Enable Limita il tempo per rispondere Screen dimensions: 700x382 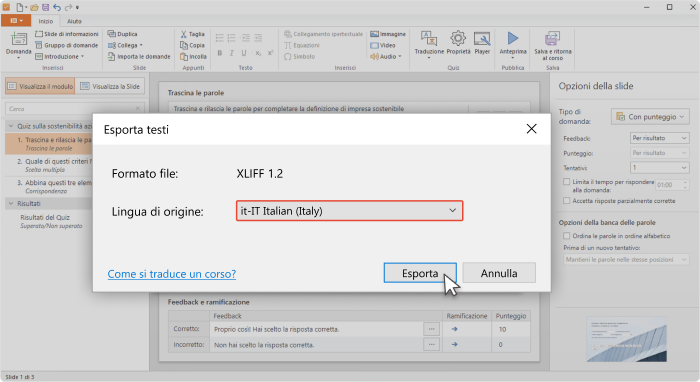click(567, 182)
